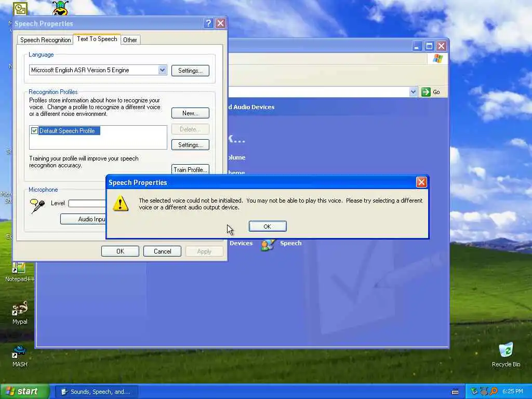This screenshot has height=399, width=532.
Task: Click the Train Profile button
Action: pyautogui.click(x=190, y=169)
